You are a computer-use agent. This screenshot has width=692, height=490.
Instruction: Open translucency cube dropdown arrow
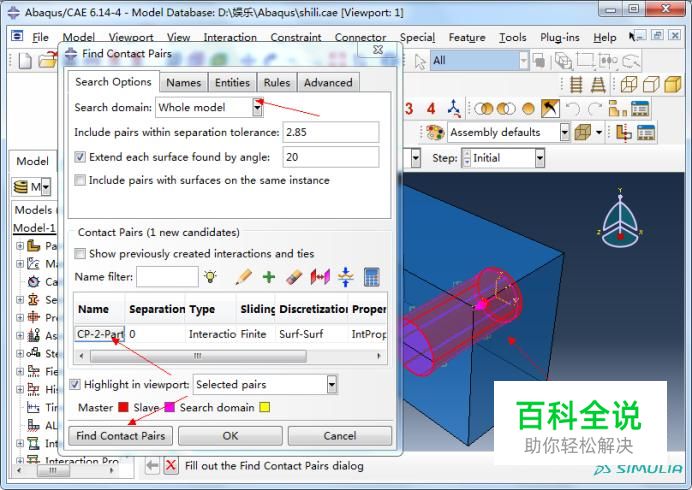pos(599,132)
